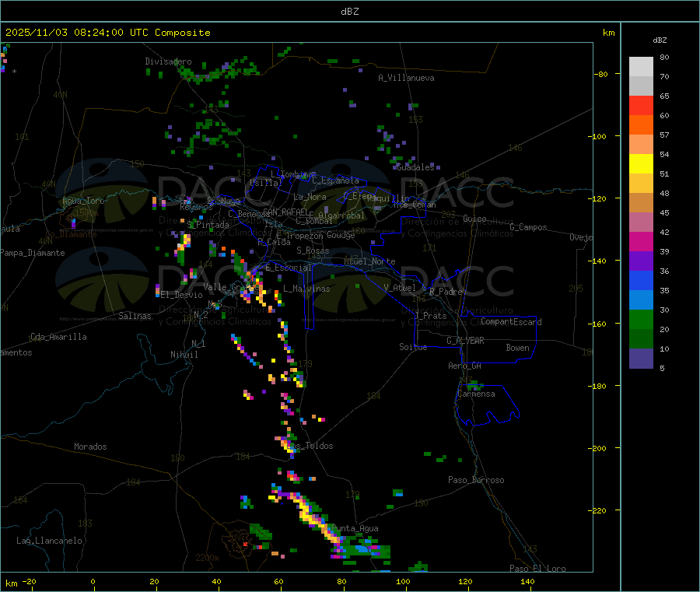
Task: Click the Nihuil place name
Action: click(x=184, y=355)
